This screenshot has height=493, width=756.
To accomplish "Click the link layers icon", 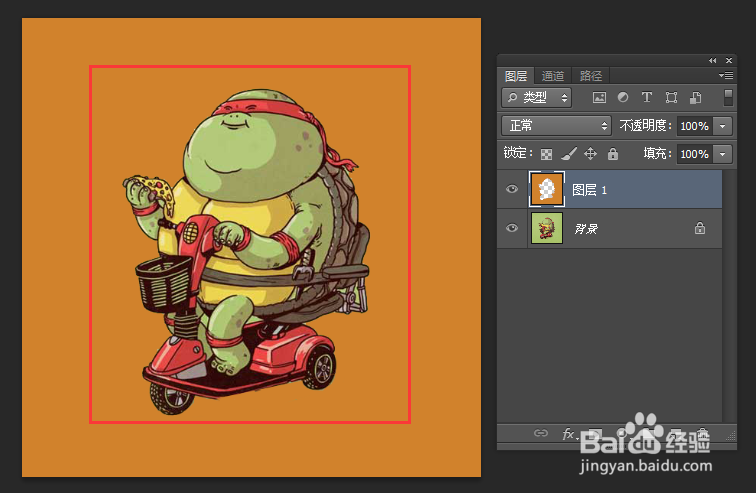I will (x=540, y=433).
